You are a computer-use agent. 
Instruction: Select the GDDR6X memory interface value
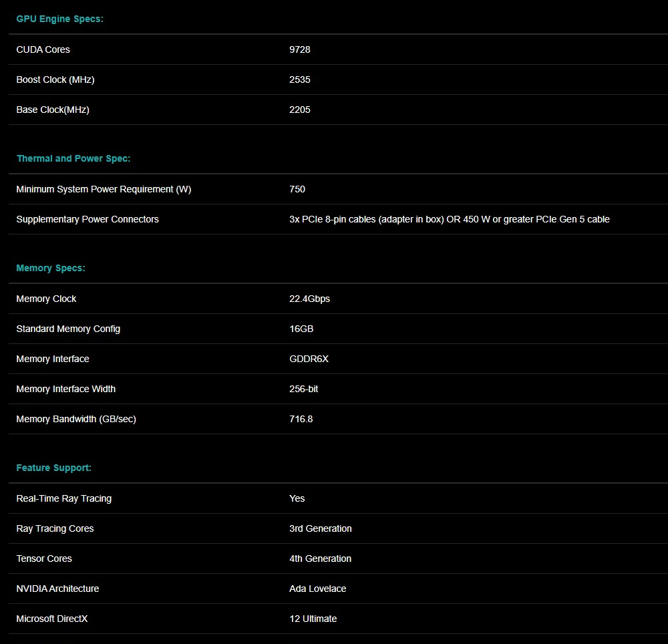[309, 359]
